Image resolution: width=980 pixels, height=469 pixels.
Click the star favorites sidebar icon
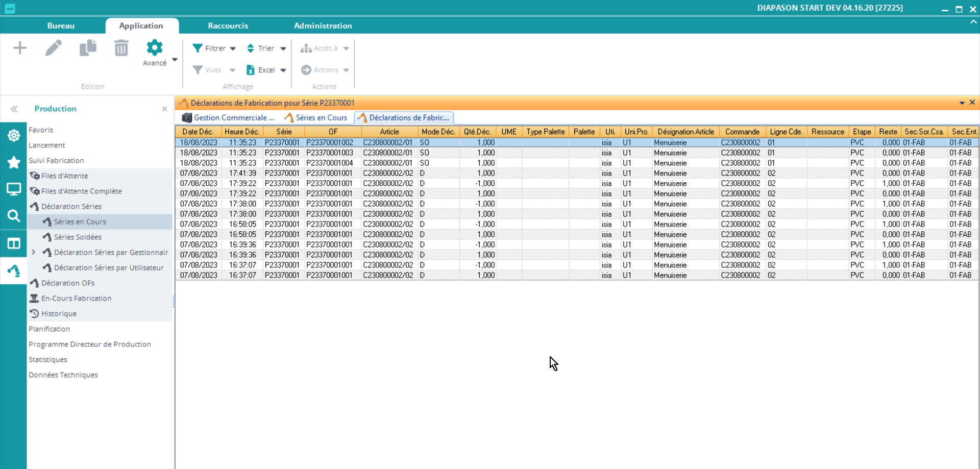tap(14, 162)
